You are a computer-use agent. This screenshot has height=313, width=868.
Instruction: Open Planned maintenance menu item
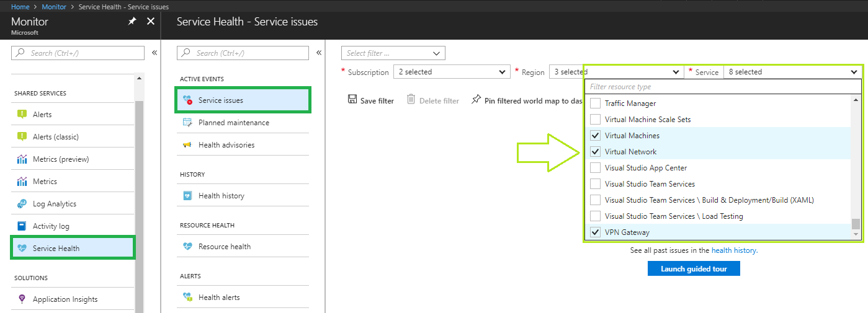[243, 123]
